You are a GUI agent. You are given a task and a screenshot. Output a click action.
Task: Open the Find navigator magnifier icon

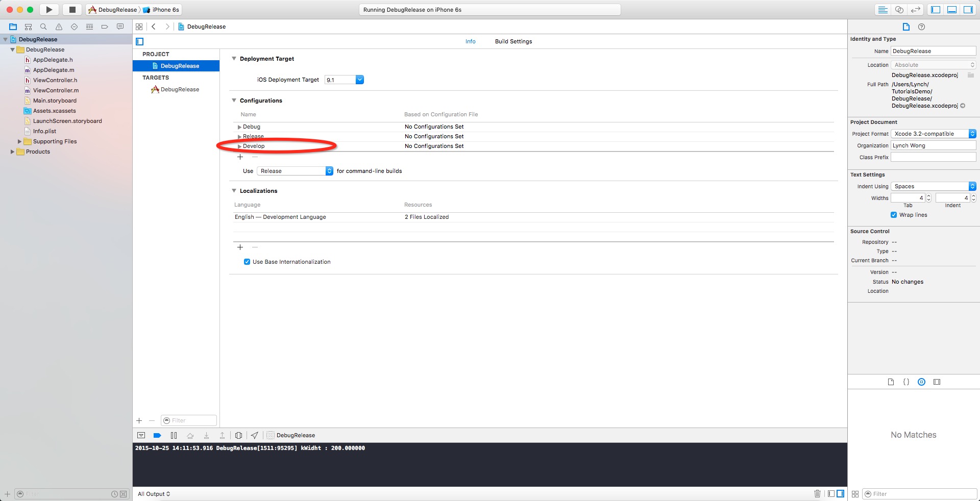point(43,27)
